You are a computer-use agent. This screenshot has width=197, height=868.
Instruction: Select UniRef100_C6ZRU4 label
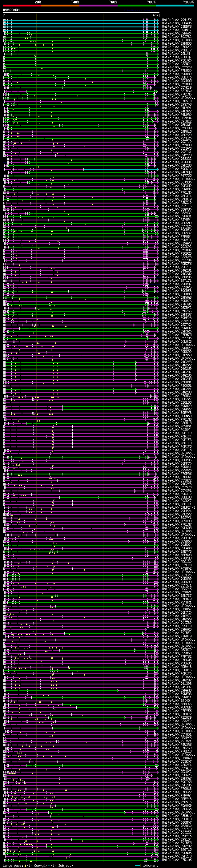point(177,118)
